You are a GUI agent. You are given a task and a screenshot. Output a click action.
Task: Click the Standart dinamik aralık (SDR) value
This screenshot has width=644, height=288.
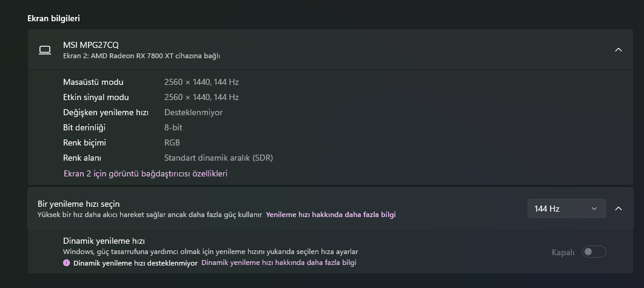pyautogui.click(x=218, y=158)
